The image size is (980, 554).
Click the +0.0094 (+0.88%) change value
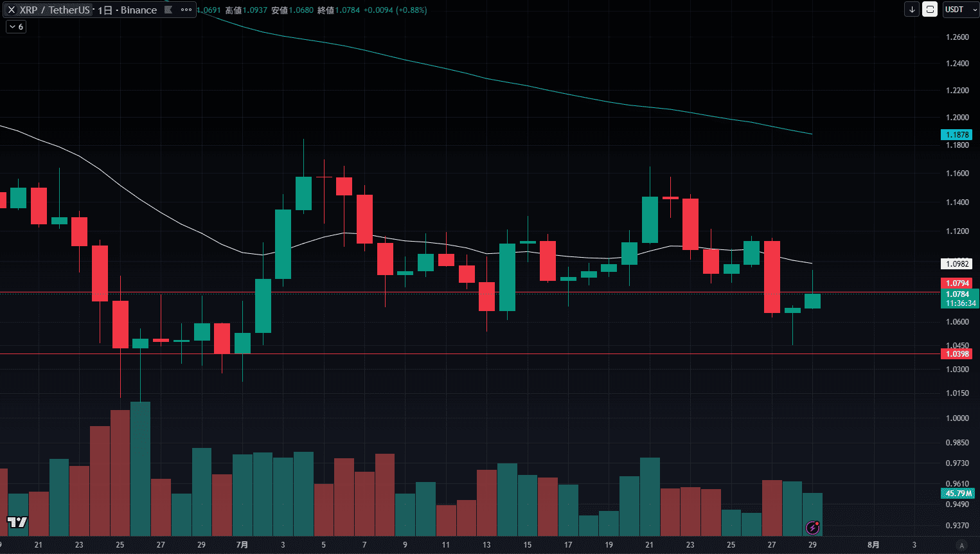click(395, 10)
